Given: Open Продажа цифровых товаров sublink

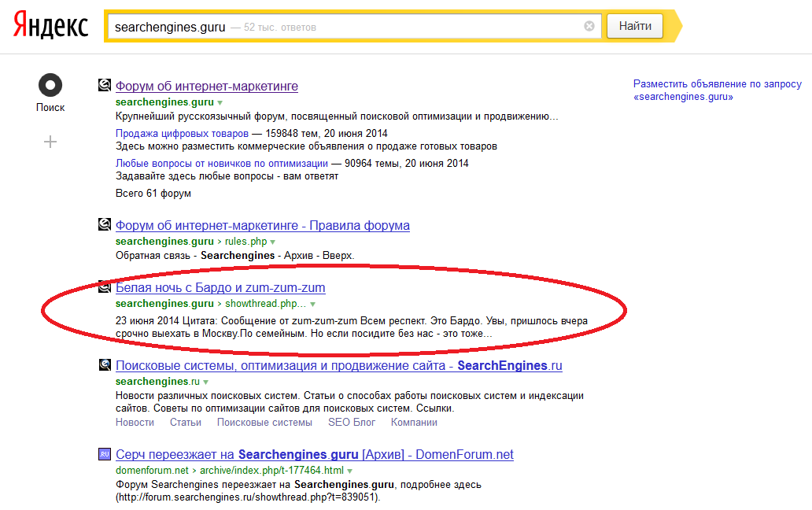Looking at the screenshot, I should click(x=182, y=134).
